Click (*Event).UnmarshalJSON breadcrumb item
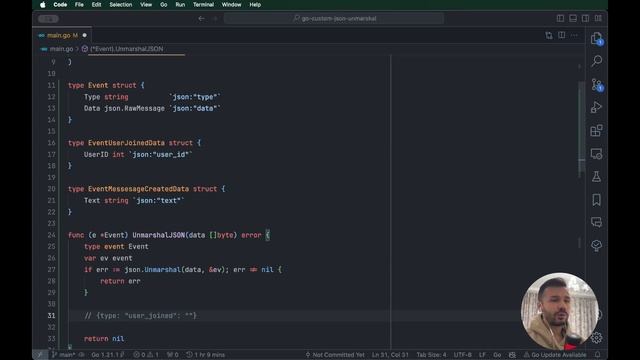This screenshot has height=360, width=640. point(127,49)
